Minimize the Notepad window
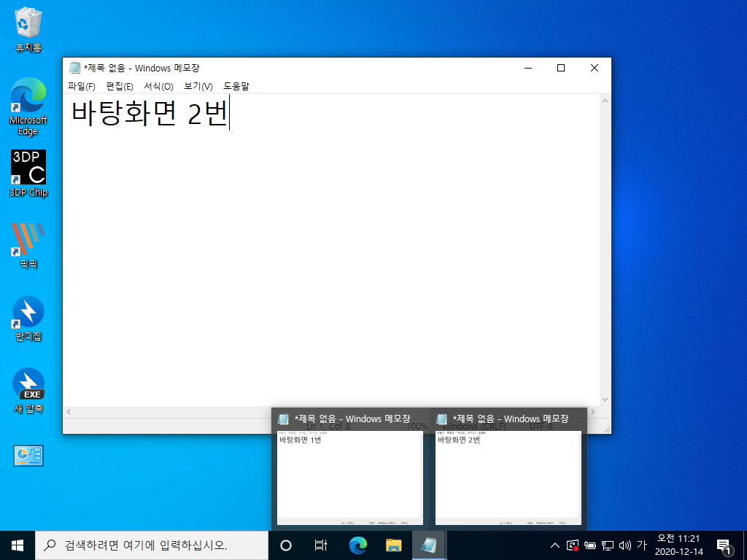Image resolution: width=747 pixels, height=560 pixels. (528, 68)
